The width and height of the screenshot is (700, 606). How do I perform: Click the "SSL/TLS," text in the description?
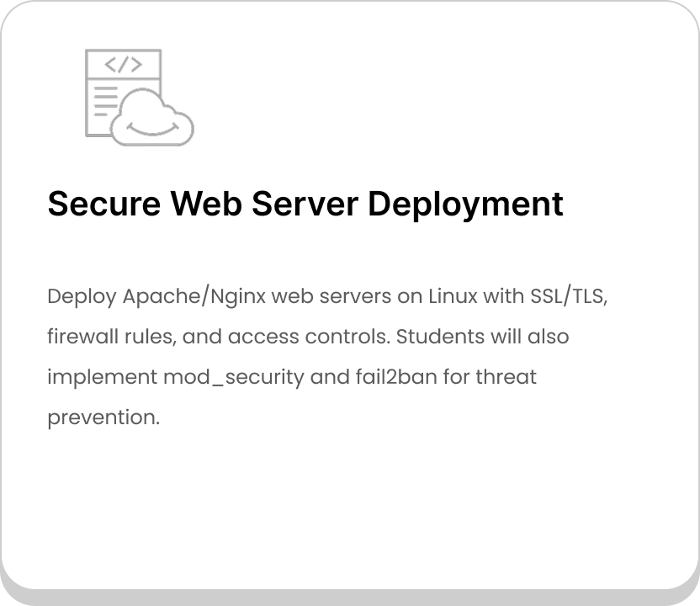(570, 296)
